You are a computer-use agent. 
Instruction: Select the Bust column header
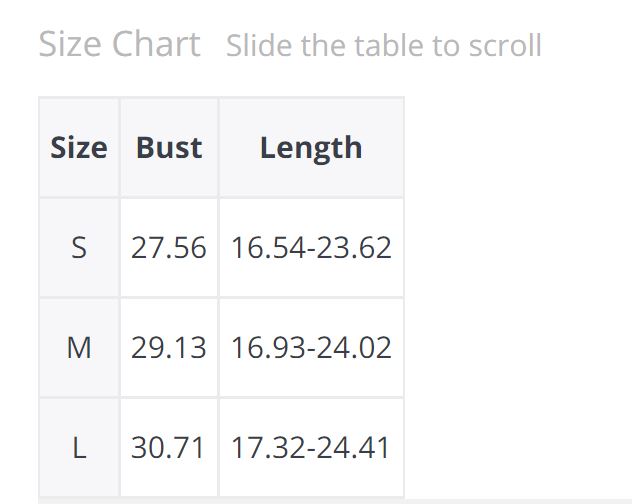click(x=169, y=148)
